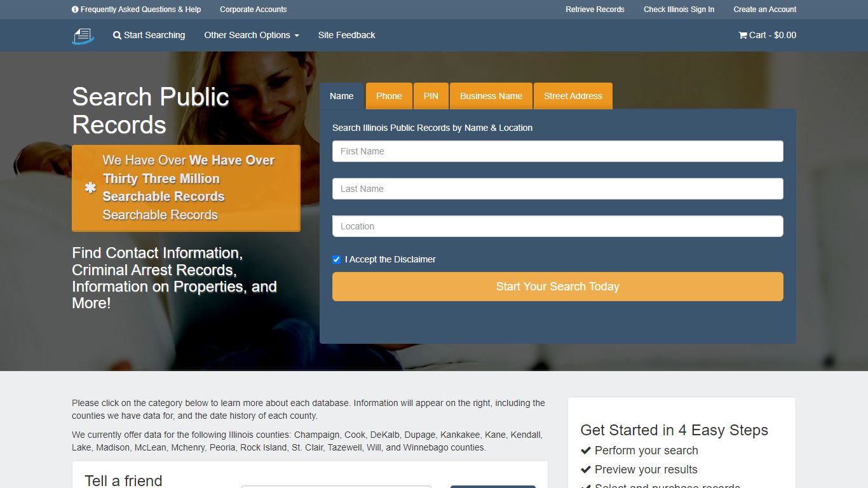Image resolution: width=868 pixels, height=488 pixels.
Task: Open the Corporate Accounts link
Action: point(254,10)
